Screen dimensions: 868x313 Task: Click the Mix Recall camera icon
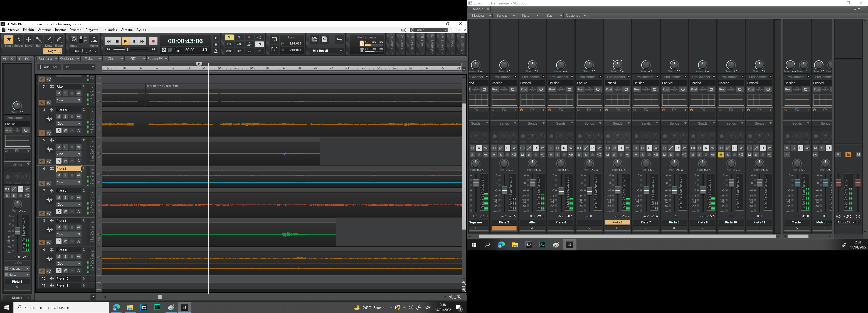click(x=314, y=40)
